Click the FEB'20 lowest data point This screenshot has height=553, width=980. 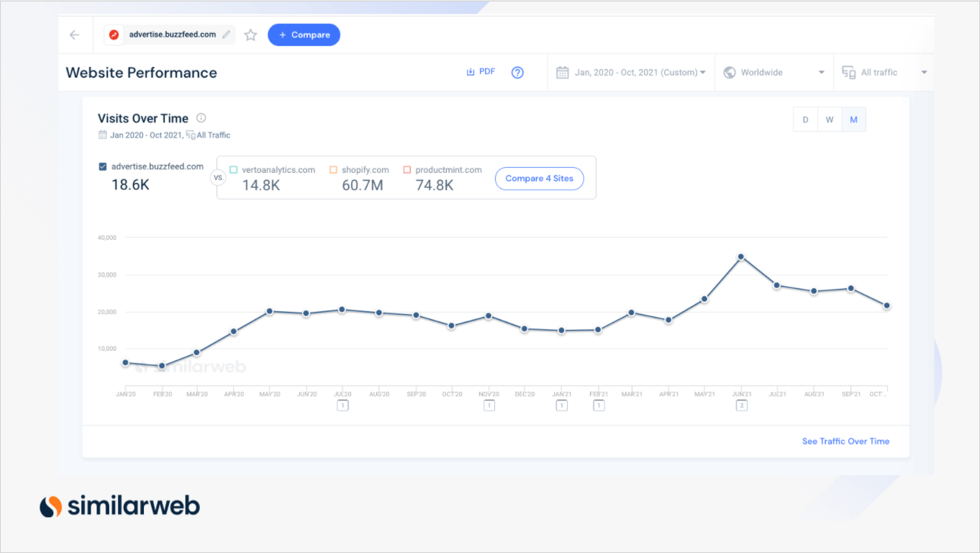point(162,366)
